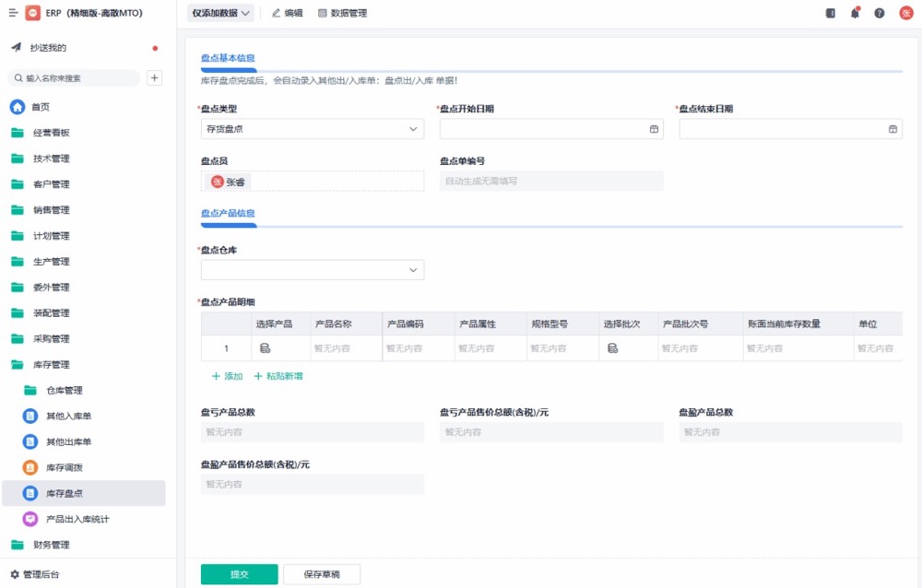Select 其他入库单 in the sidebar

69,416
